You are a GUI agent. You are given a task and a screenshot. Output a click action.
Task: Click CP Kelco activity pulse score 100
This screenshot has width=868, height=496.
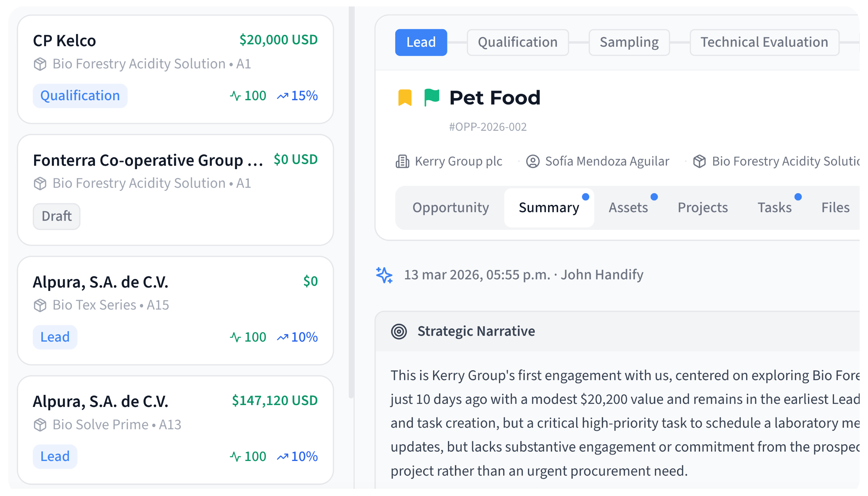[248, 96]
